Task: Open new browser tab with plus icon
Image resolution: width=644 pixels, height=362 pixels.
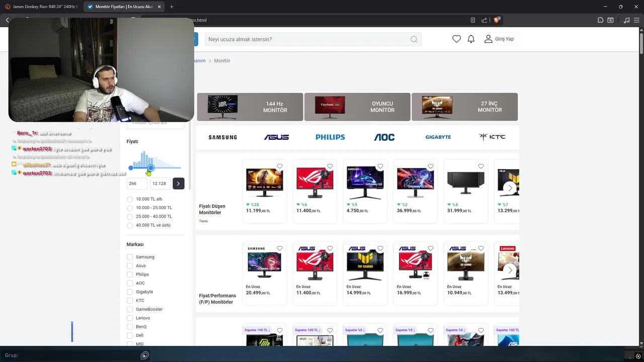Action: [172, 7]
